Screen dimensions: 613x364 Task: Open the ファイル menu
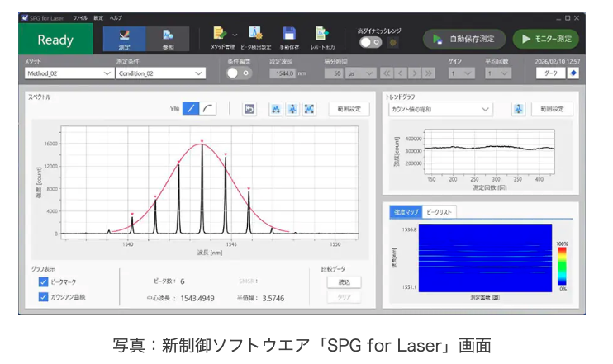point(80,17)
